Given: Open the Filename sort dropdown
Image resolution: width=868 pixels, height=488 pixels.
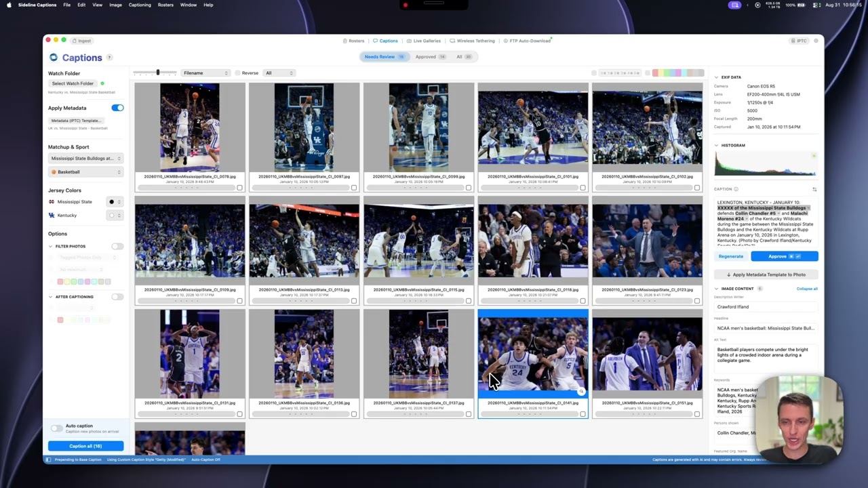Looking at the screenshot, I should point(205,73).
